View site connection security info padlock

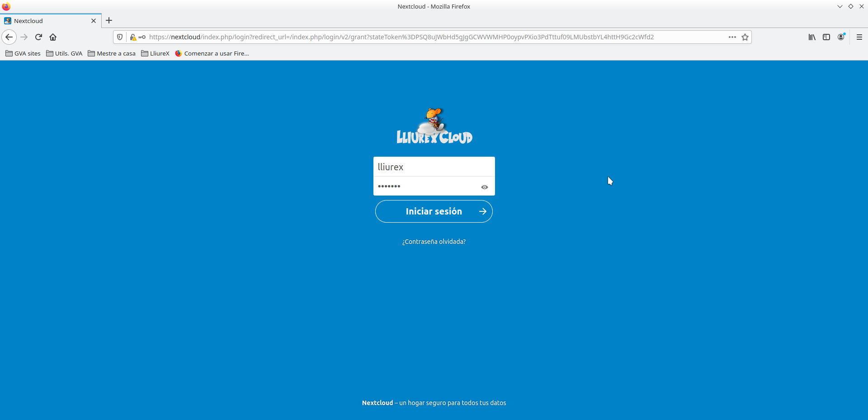point(133,37)
